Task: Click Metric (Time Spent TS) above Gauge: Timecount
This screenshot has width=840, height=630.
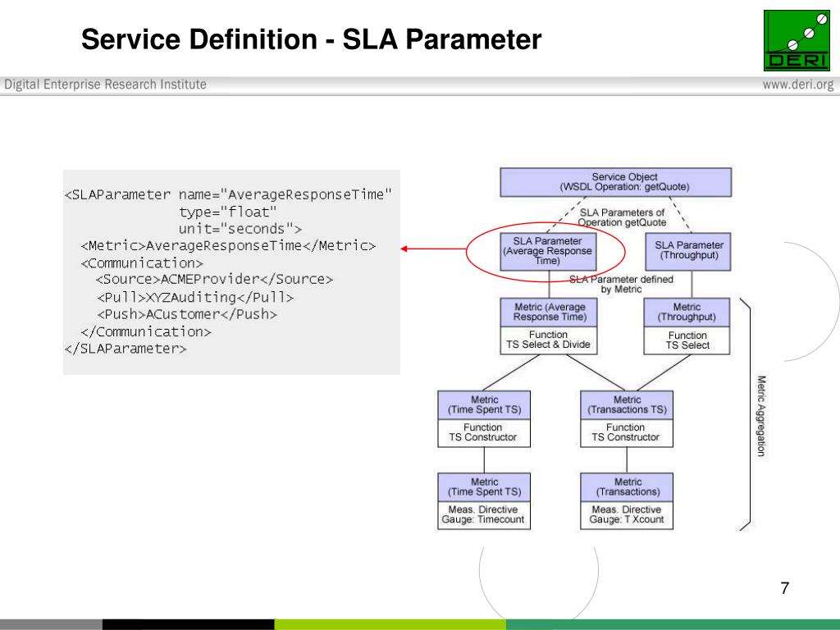Action: pyautogui.click(x=484, y=487)
